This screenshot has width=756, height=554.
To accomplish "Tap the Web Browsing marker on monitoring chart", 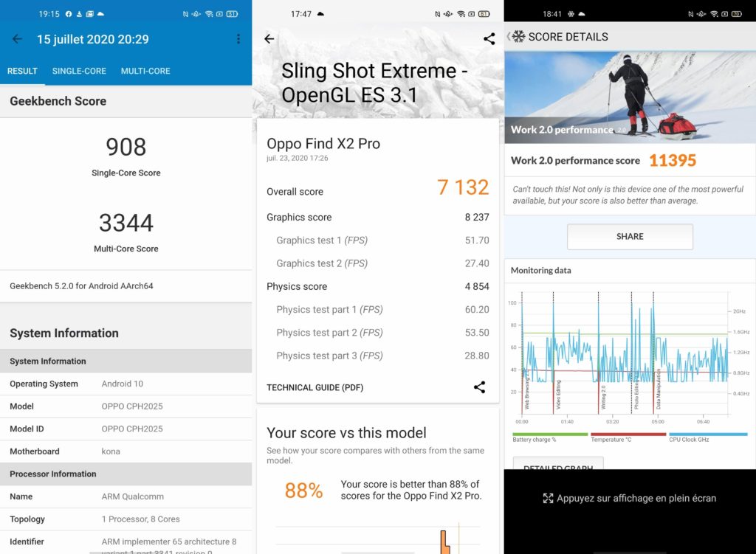I will click(526, 390).
